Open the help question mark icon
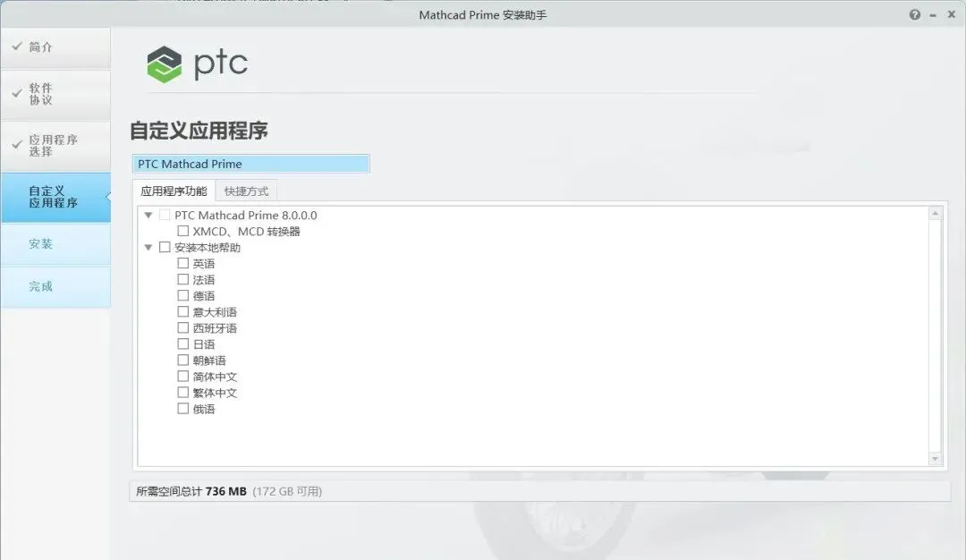This screenshot has width=966, height=560. 915,15
